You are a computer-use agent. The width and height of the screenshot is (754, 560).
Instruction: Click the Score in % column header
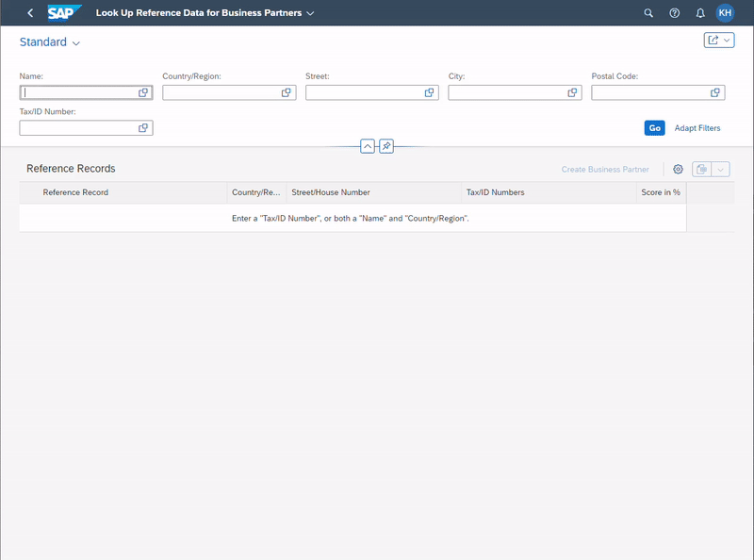point(661,192)
